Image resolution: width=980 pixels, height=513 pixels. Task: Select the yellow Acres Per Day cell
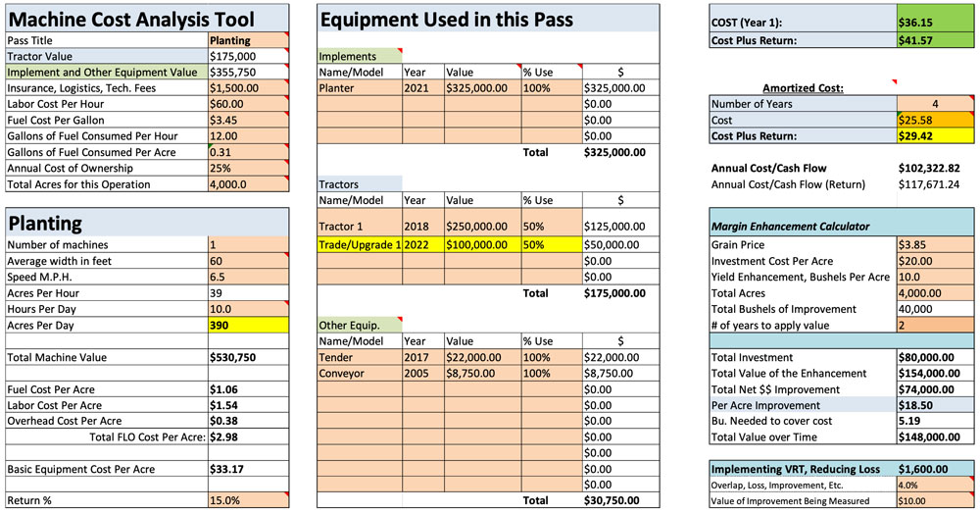tap(248, 325)
